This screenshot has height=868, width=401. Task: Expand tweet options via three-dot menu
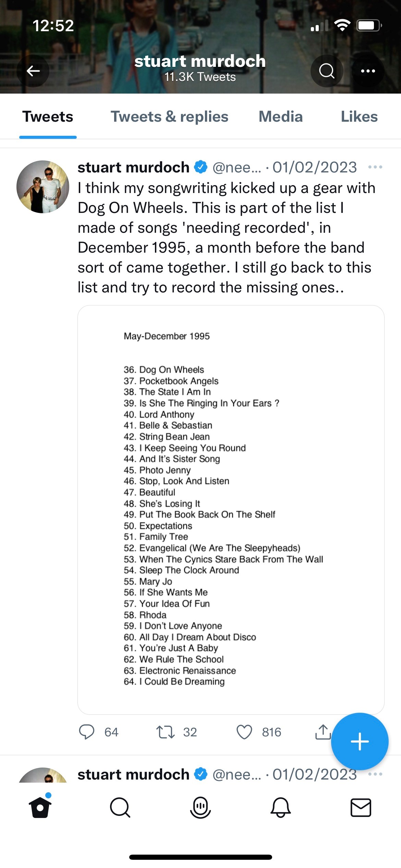[x=375, y=167]
